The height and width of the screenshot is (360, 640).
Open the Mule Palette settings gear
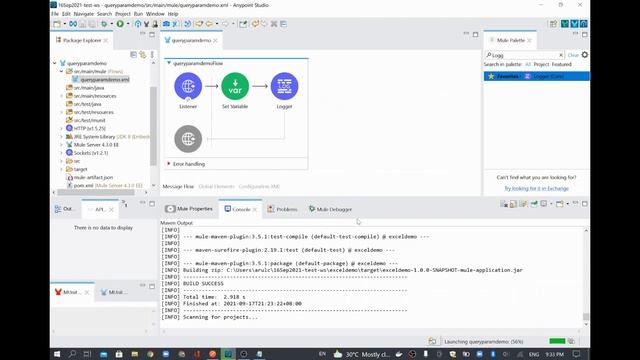[585, 55]
